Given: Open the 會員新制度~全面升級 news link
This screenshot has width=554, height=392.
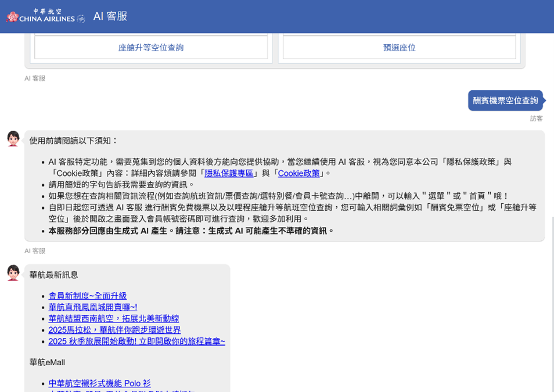Looking at the screenshot, I should [x=87, y=296].
